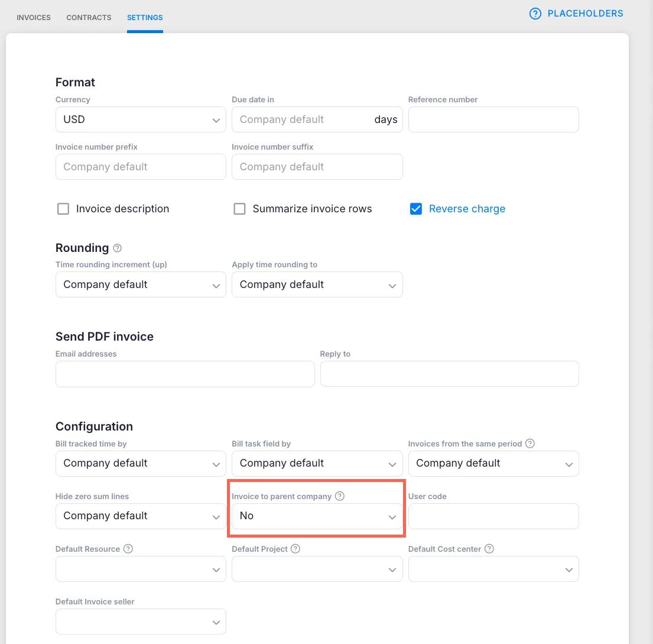The width and height of the screenshot is (653, 644).
Task: Click the help icon beside Default Cost center
Action: pos(489,549)
